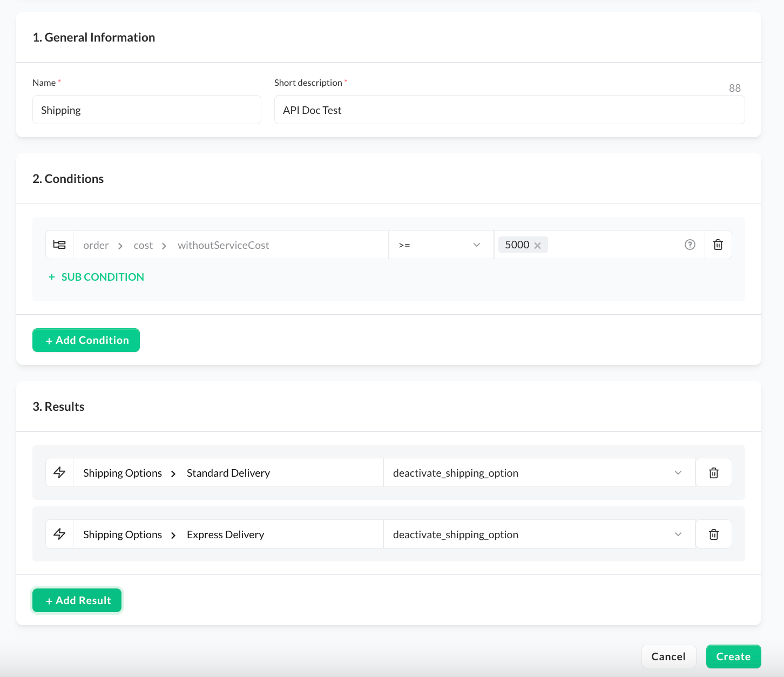Add a sub condition
The height and width of the screenshot is (677, 784).
96,277
